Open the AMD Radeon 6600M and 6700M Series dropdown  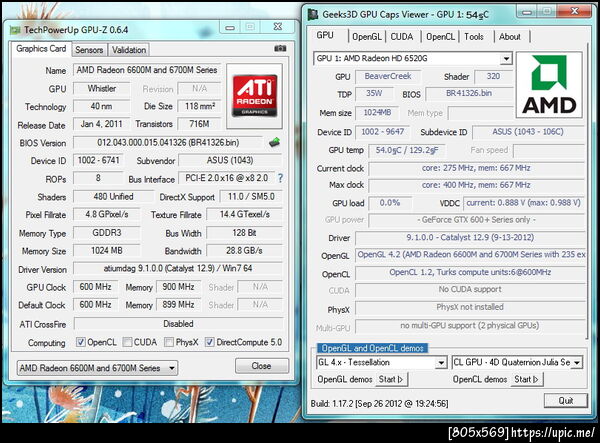coord(97,368)
